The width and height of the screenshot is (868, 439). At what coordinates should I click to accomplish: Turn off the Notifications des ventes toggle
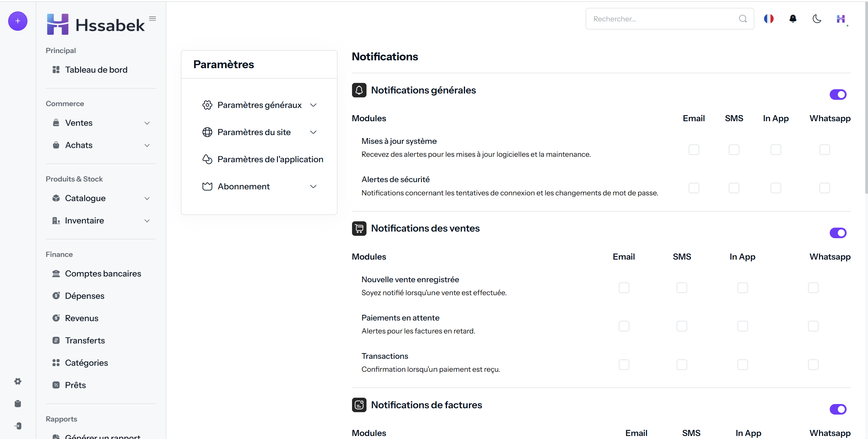coord(838,233)
